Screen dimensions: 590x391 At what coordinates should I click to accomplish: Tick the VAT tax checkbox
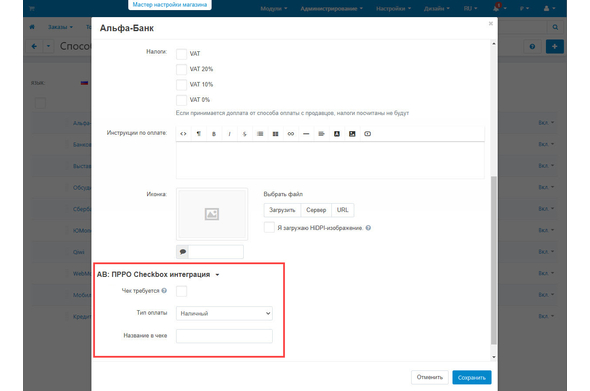point(181,54)
